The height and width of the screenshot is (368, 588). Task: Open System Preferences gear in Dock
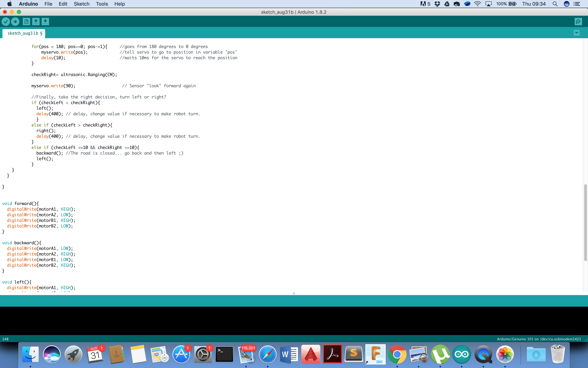tap(203, 354)
